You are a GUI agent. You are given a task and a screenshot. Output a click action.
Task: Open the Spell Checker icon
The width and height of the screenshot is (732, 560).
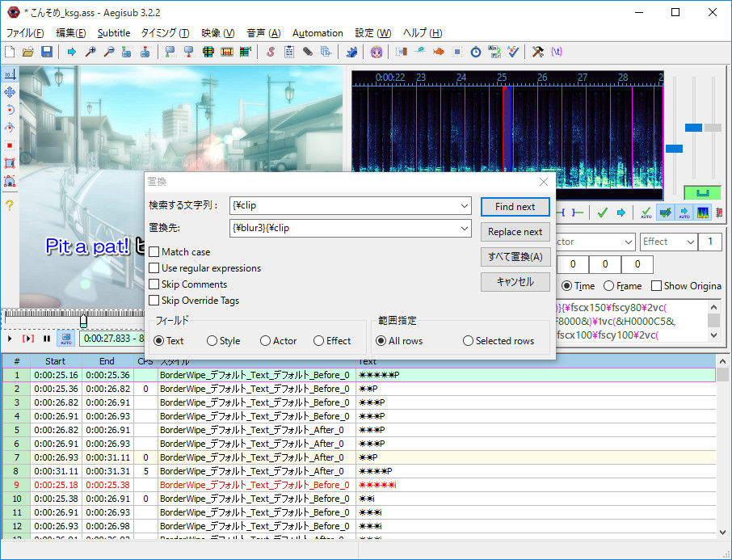(513, 52)
